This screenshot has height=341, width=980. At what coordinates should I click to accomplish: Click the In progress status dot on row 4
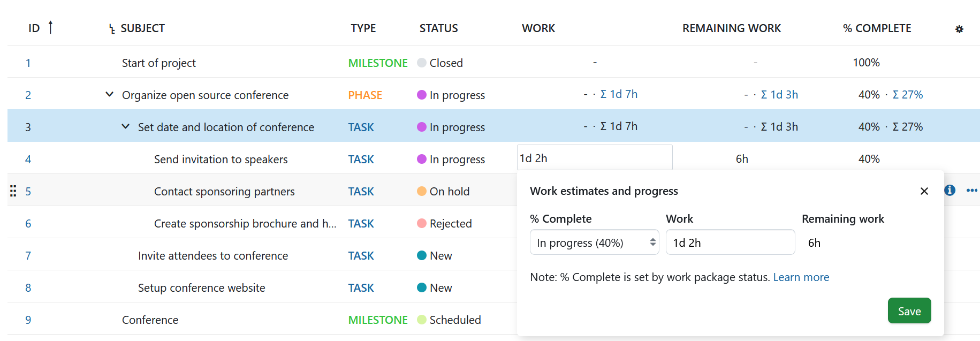point(422,159)
